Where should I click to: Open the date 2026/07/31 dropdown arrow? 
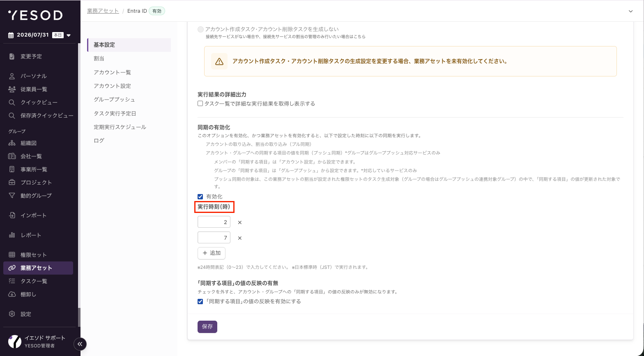[x=69, y=35]
